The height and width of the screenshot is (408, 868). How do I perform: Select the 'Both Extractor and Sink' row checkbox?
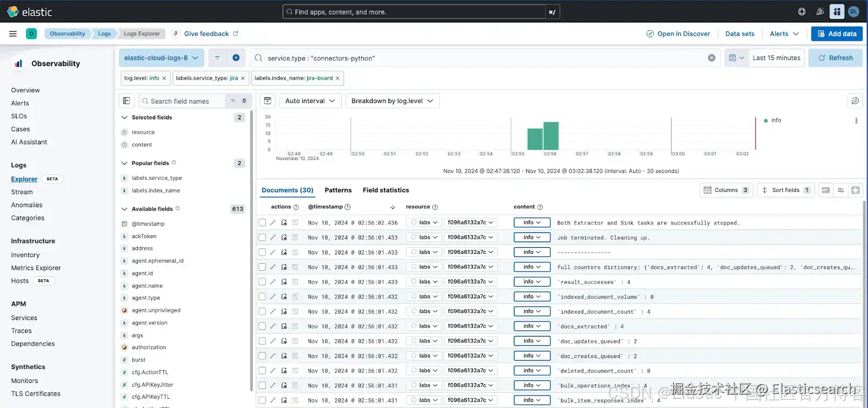click(262, 222)
